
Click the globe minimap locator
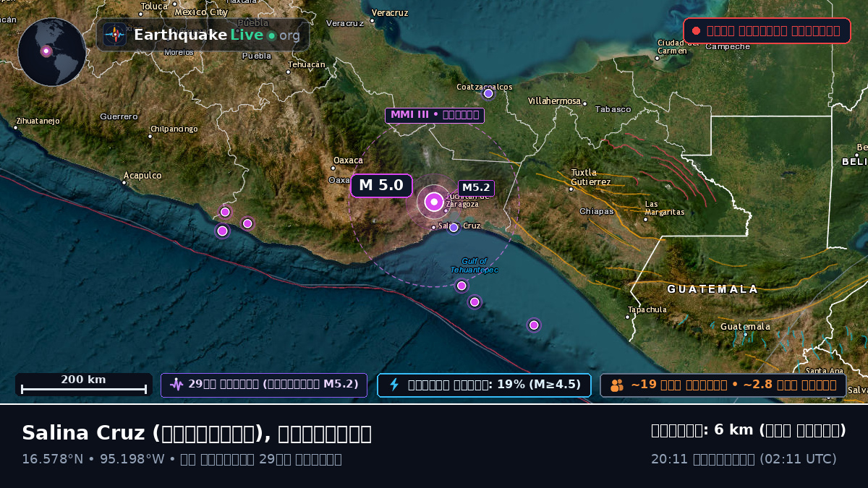tap(52, 52)
